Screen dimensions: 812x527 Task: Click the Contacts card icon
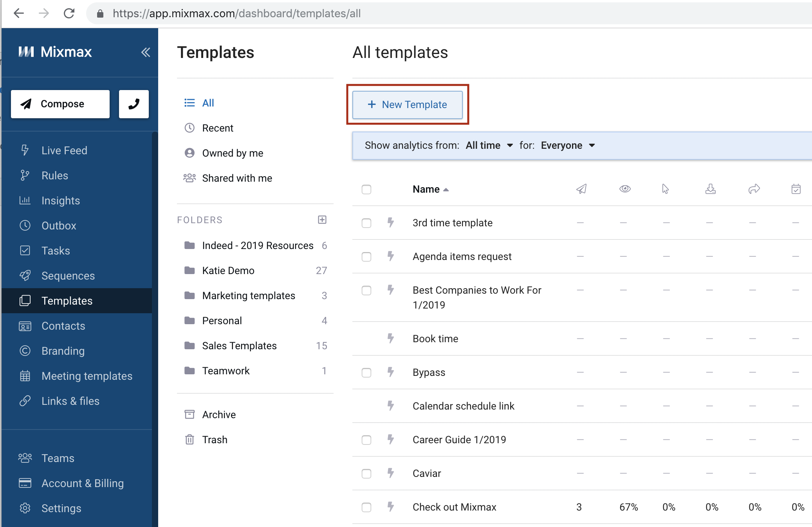point(25,326)
